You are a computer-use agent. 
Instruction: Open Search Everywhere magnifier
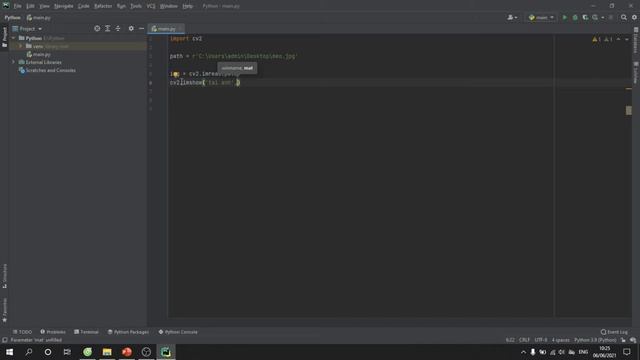pyautogui.click(x=624, y=18)
